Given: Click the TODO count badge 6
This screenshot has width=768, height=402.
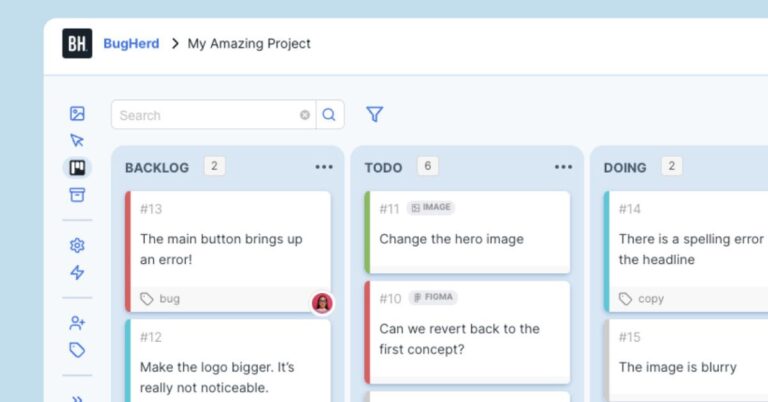Looking at the screenshot, I should click(x=428, y=166).
